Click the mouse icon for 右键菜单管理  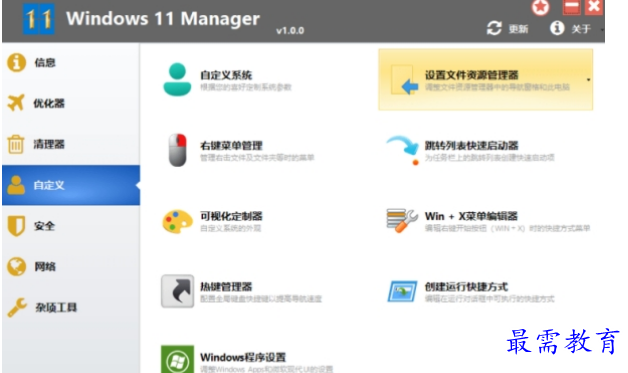[177, 150]
